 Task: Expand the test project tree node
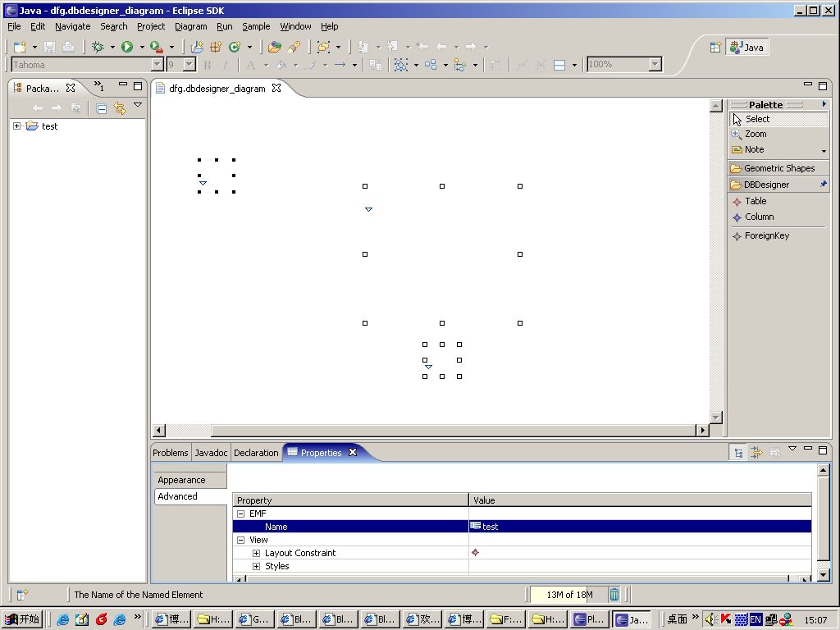16,126
